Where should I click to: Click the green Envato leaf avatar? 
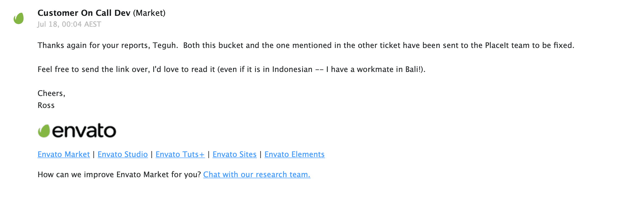click(x=19, y=19)
